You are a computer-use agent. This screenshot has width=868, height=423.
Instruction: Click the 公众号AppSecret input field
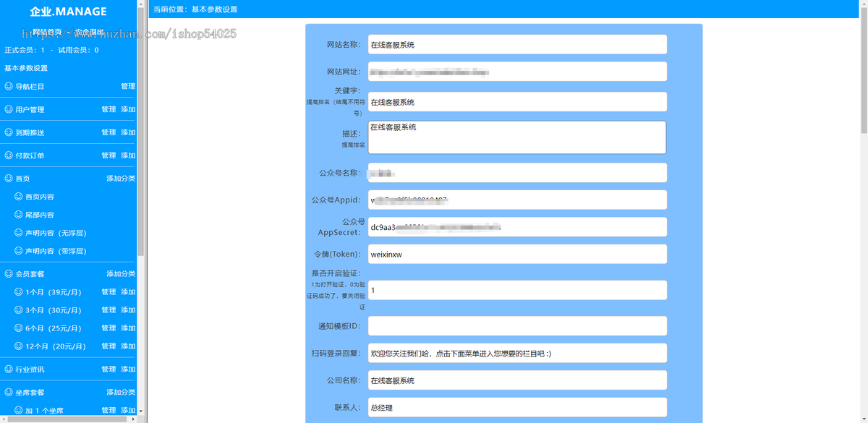point(517,227)
